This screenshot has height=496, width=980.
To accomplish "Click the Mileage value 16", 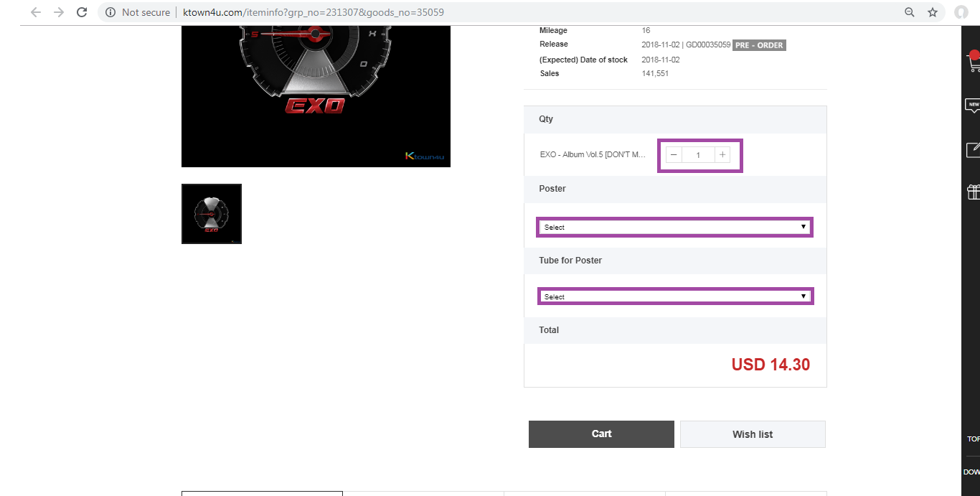I will pyautogui.click(x=646, y=30).
